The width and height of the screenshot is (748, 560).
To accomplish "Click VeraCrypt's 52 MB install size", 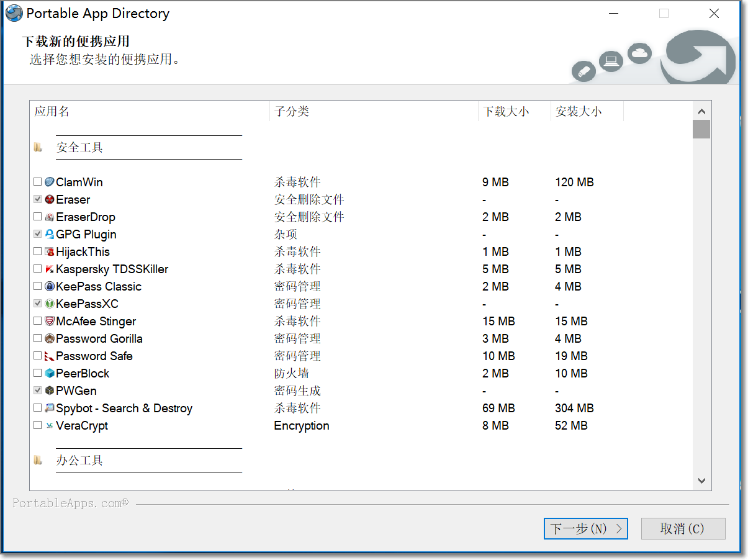I will 571,425.
